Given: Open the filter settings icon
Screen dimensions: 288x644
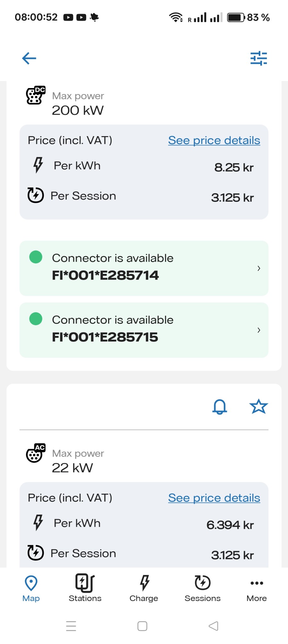Looking at the screenshot, I should click(x=258, y=58).
